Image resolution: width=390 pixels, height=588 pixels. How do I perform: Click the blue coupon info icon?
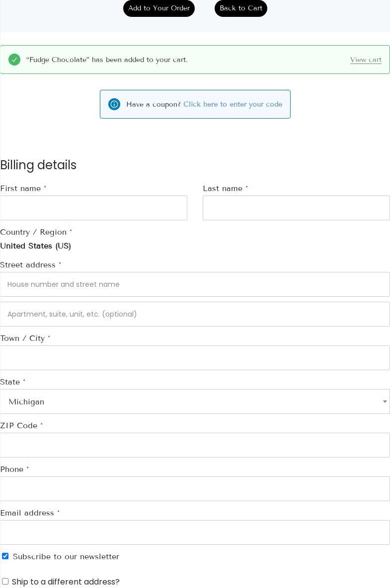coord(114,104)
